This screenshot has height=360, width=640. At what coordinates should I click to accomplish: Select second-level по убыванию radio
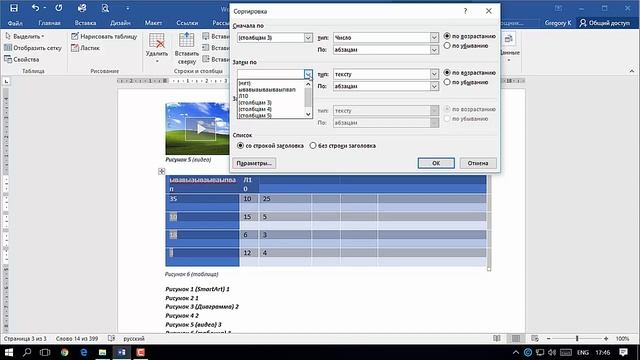[x=447, y=82]
